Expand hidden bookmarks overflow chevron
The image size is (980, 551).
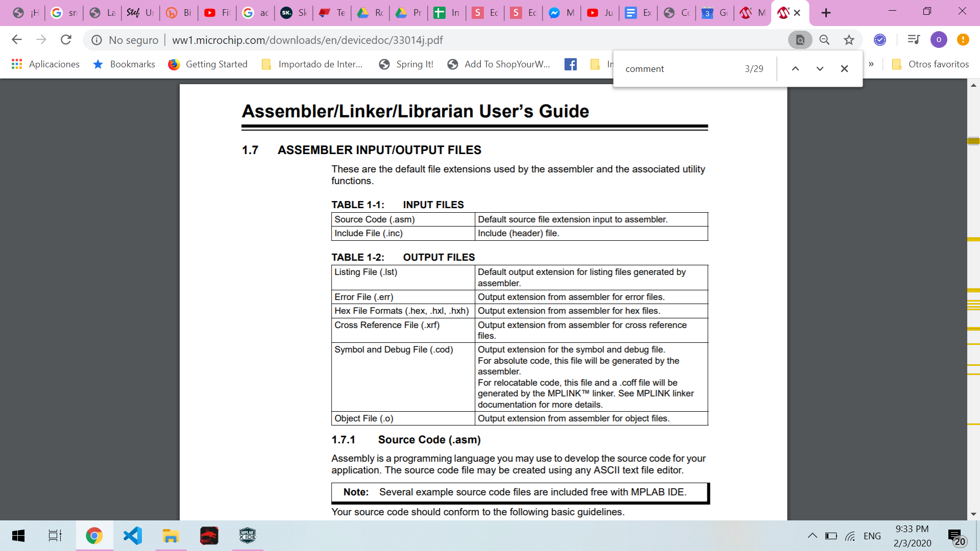click(871, 64)
